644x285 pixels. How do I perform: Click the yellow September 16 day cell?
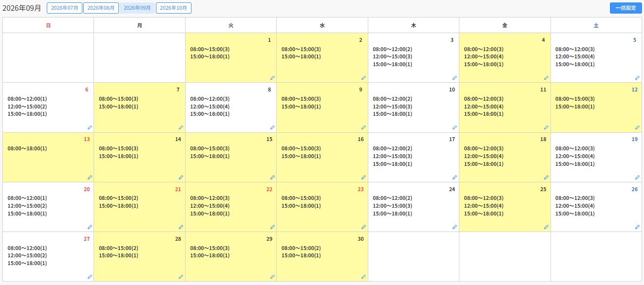click(x=322, y=157)
